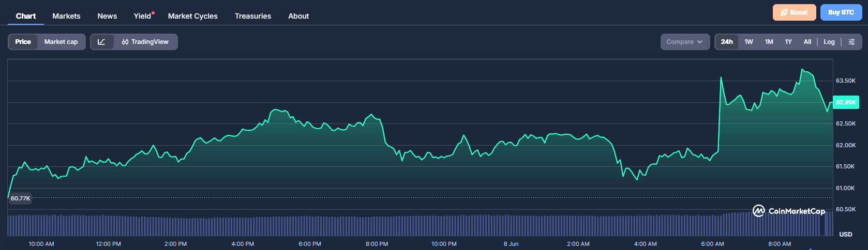The height and width of the screenshot is (250, 868).
Task: Select the 24h time range
Action: coord(727,42)
